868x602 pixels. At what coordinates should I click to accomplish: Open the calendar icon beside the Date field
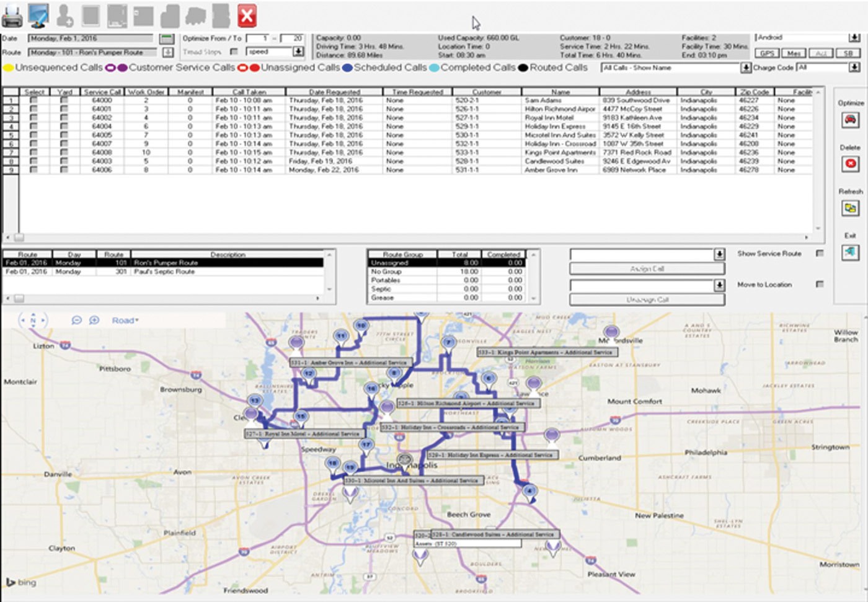pyautogui.click(x=166, y=39)
